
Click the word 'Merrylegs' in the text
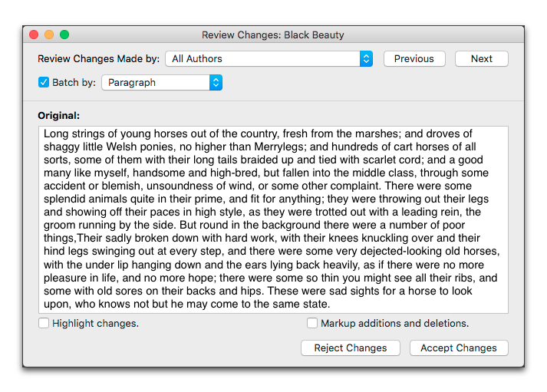(x=278, y=147)
